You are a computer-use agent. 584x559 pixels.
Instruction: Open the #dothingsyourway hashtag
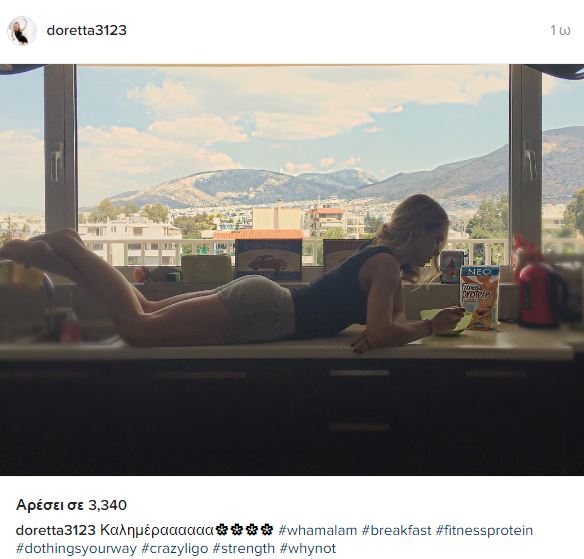pos(76,549)
